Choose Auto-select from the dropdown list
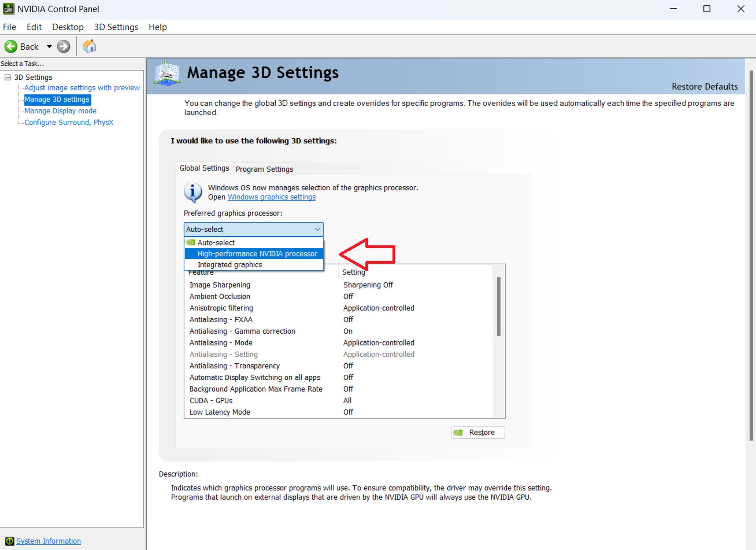Viewport: 756px width, 550px height. coord(254,243)
